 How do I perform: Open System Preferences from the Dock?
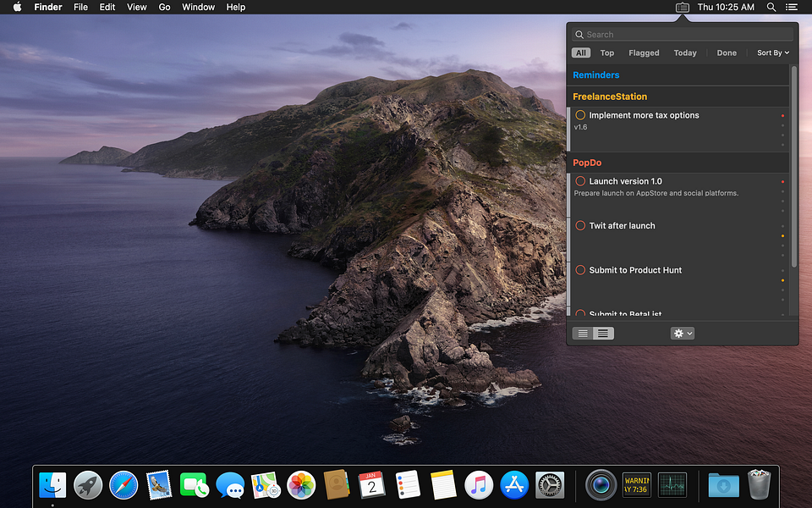click(550, 485)
